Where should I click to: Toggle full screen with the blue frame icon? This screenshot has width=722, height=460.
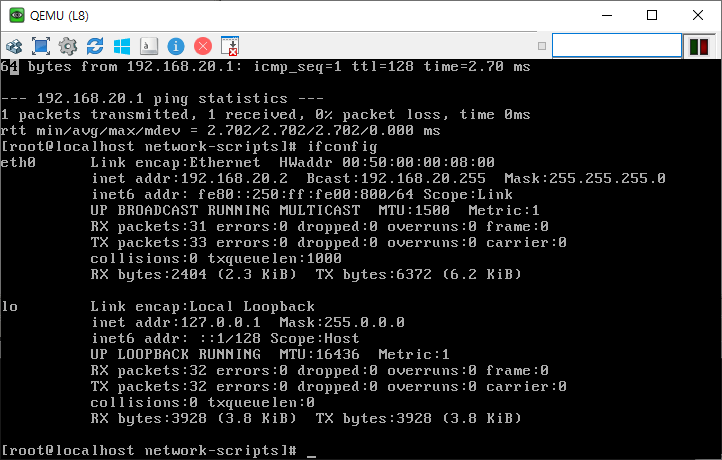coord(41,46)
